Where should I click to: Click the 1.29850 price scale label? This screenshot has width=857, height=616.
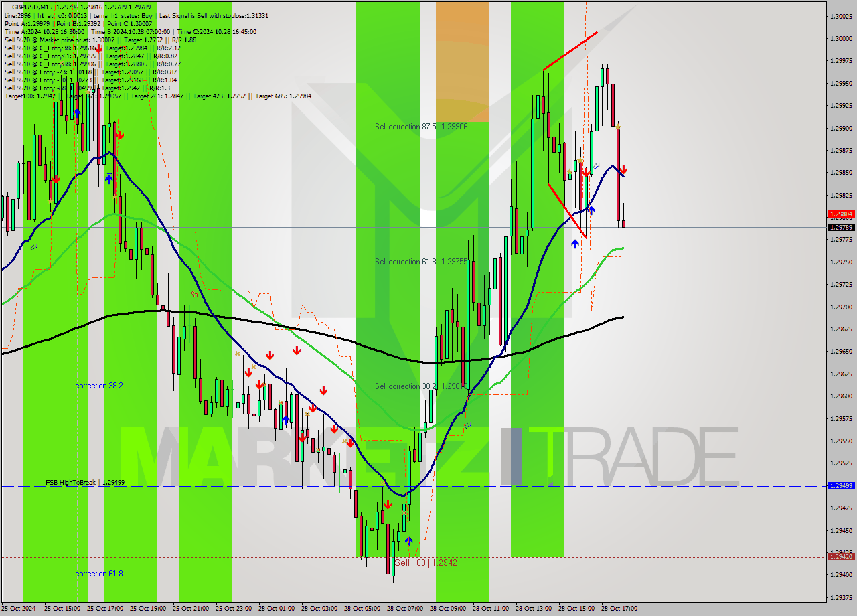[841, 173]
